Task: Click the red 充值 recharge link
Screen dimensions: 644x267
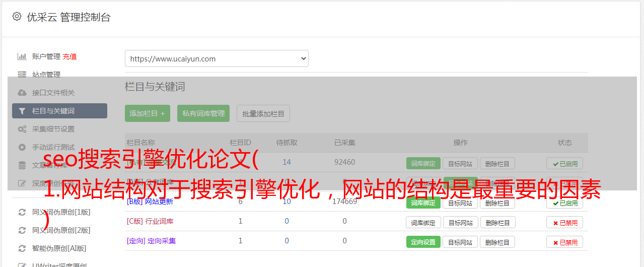Action: pyautogui.click(x=70, y=56)
